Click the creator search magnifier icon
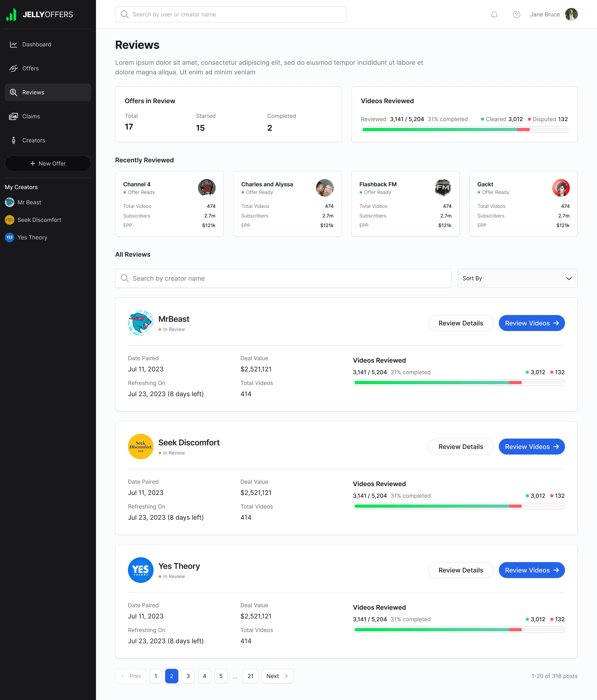This screenshot has height=700, width=597. click(x=125, y=278)
